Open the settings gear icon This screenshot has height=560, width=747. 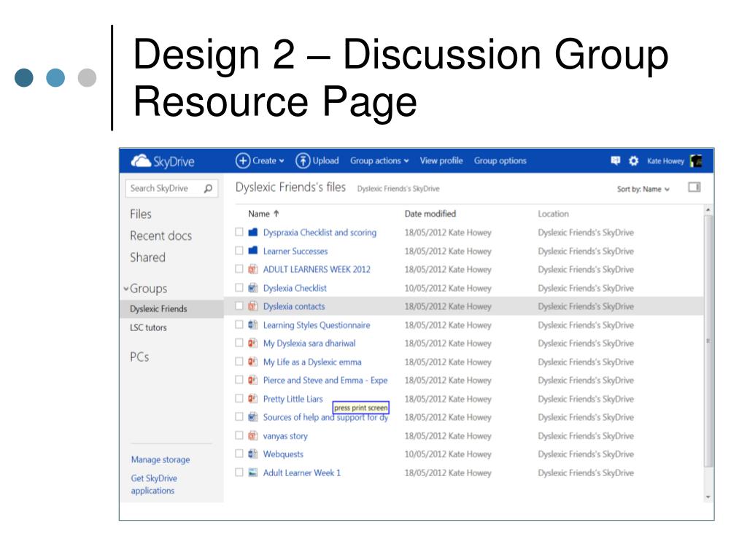point(634,161)
